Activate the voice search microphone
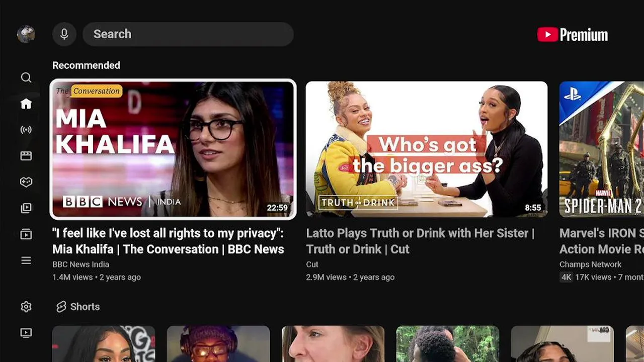Viewport: 644px width, 362px height. (64, 34)
